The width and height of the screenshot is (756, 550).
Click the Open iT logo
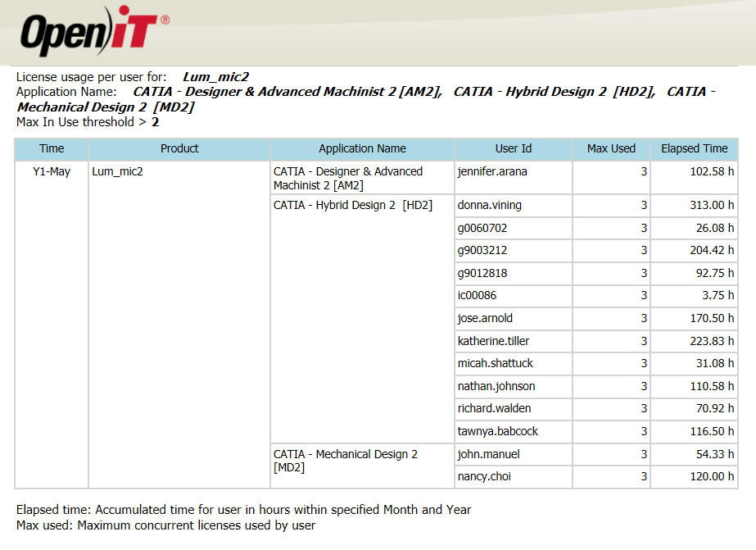coord(94,31)
